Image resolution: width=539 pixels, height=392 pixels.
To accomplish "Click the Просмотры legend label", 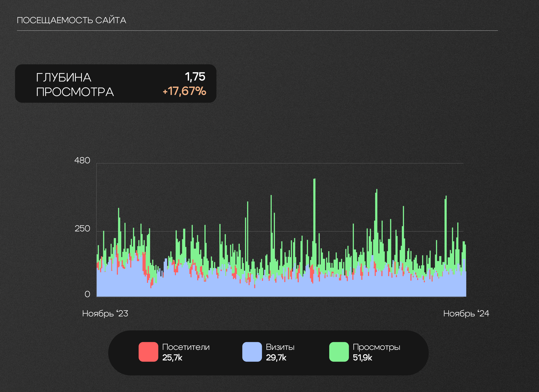I will (x=376, y=347).
